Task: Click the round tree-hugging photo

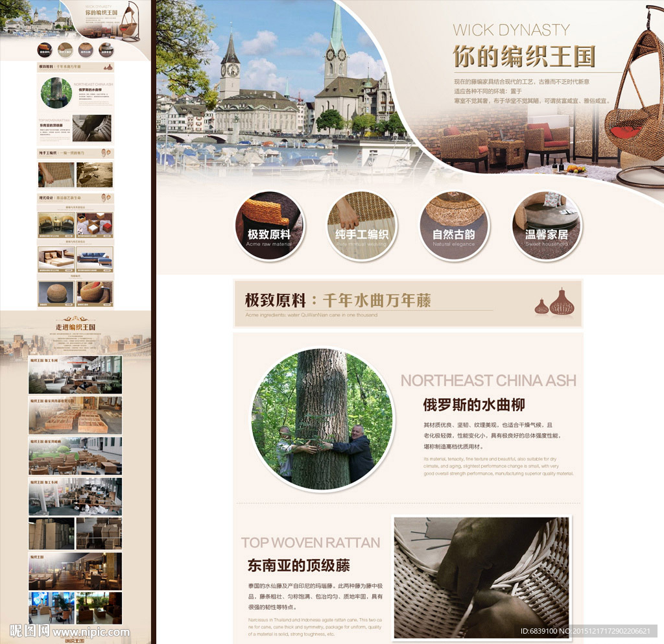Action: click(322, 420)
